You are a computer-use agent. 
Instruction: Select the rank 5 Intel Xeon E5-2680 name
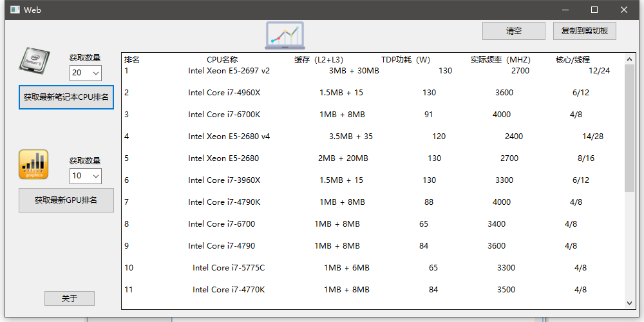(223, 158)
